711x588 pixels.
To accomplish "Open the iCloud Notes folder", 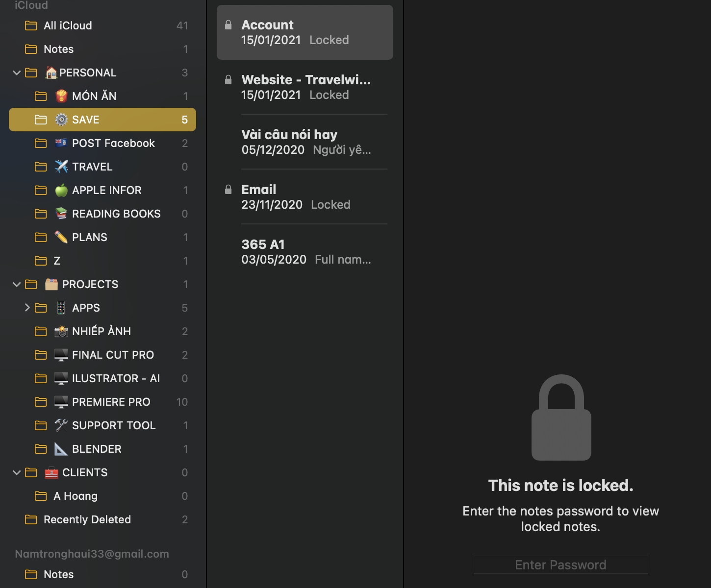I will 102,49.
